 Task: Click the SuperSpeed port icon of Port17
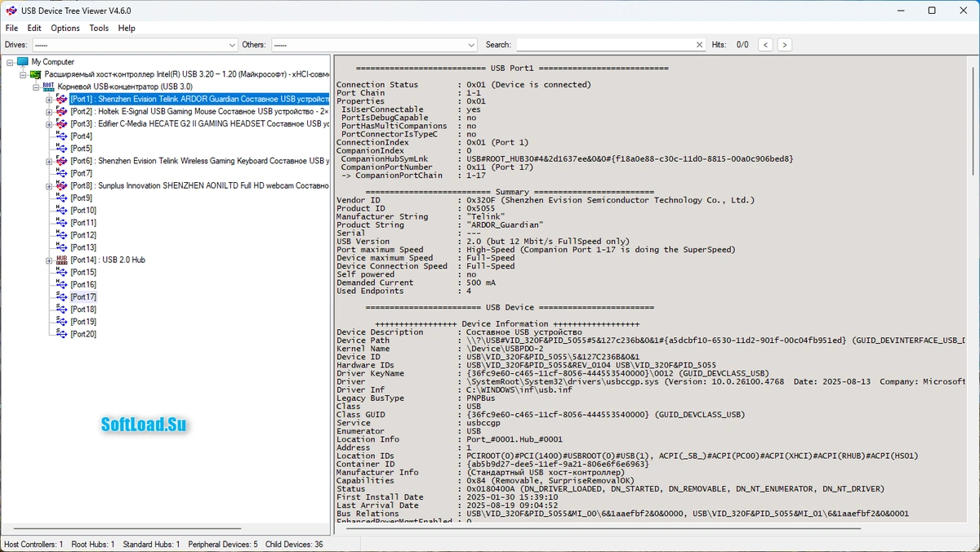pyautogui.click(x=62, y=297)
